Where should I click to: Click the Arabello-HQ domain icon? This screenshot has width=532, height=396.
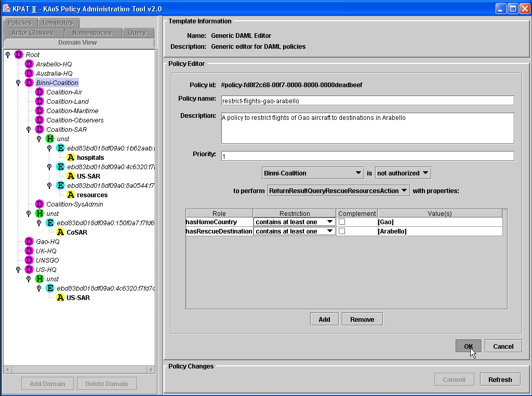tap(29, 64)
